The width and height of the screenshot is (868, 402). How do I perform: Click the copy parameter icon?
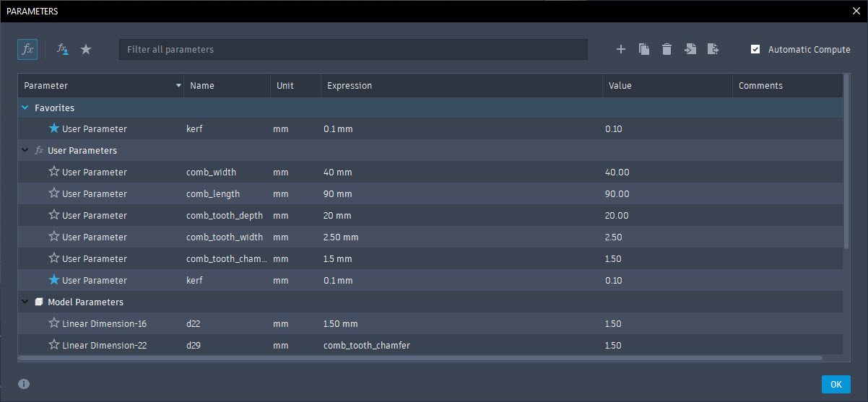coord(644,49)
